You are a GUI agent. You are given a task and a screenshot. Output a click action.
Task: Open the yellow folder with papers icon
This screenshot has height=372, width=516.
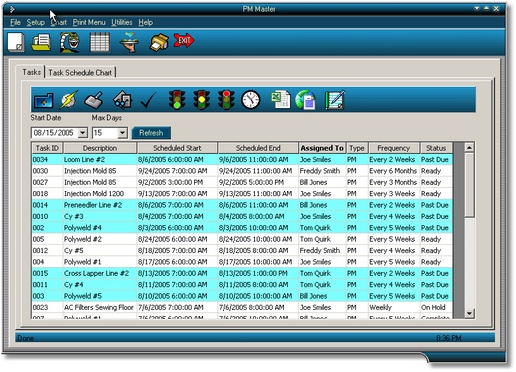pyautogui.click(x=41, y=42)
